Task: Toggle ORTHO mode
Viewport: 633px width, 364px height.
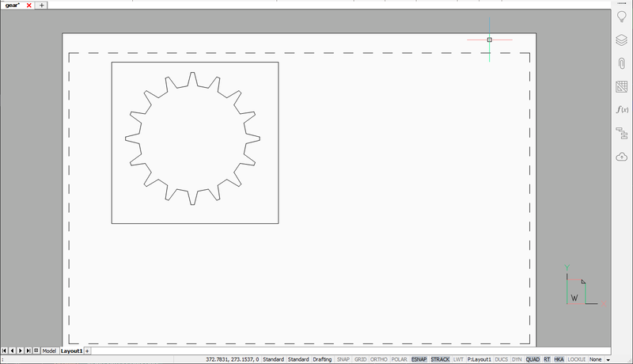Action: tap(379, 359)
